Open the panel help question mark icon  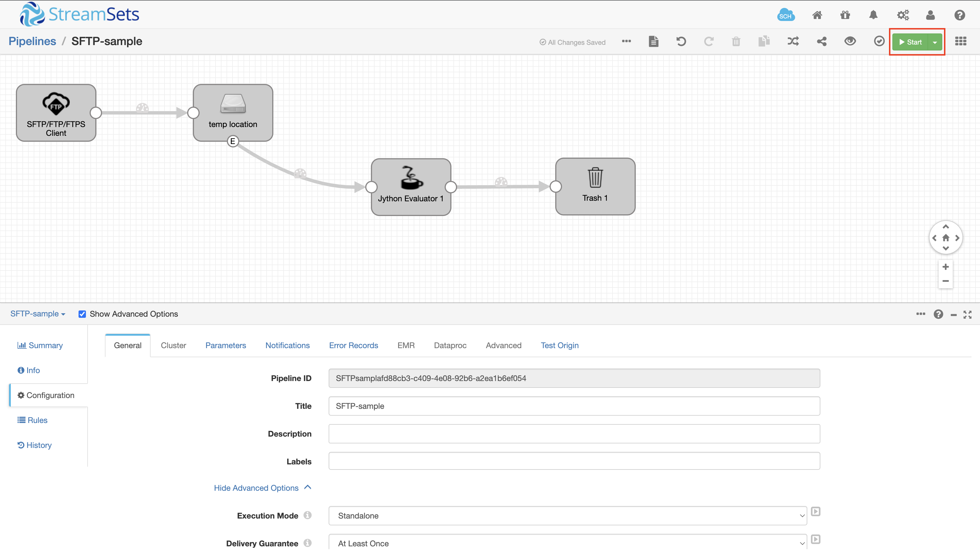click(938, 314)
